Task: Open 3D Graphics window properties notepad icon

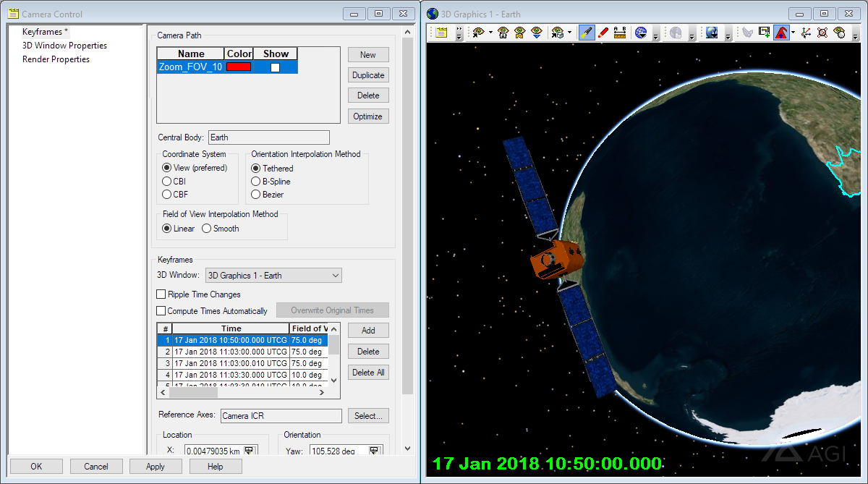Action: tap(441, 33)
